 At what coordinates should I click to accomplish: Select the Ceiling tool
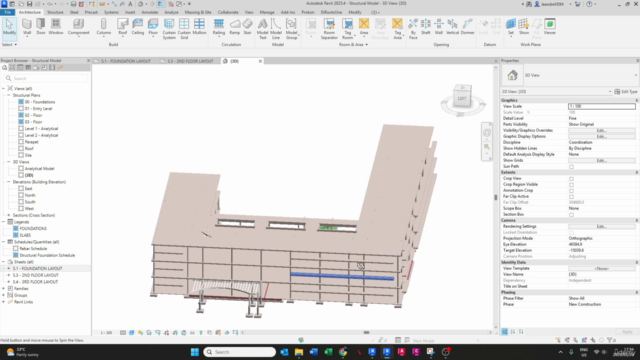[138, 27]
